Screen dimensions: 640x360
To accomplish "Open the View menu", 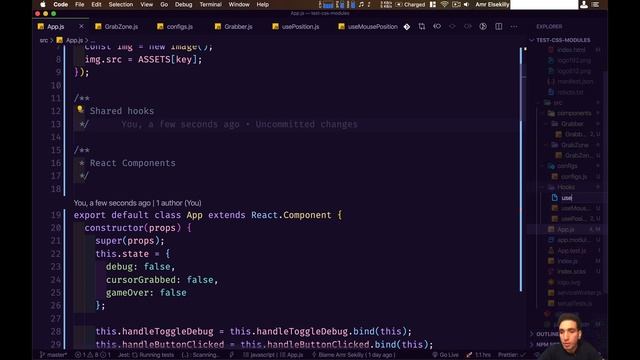I will [147, 4].
